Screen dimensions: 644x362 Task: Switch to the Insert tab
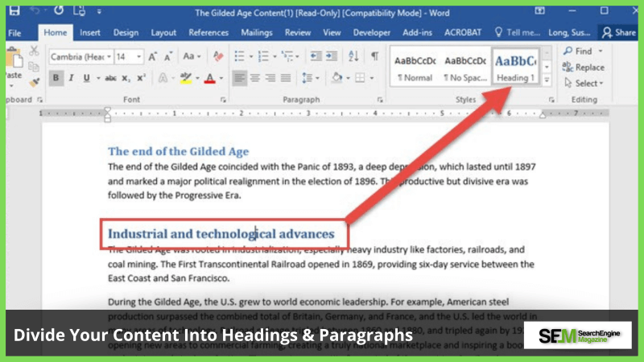[90, 32]
